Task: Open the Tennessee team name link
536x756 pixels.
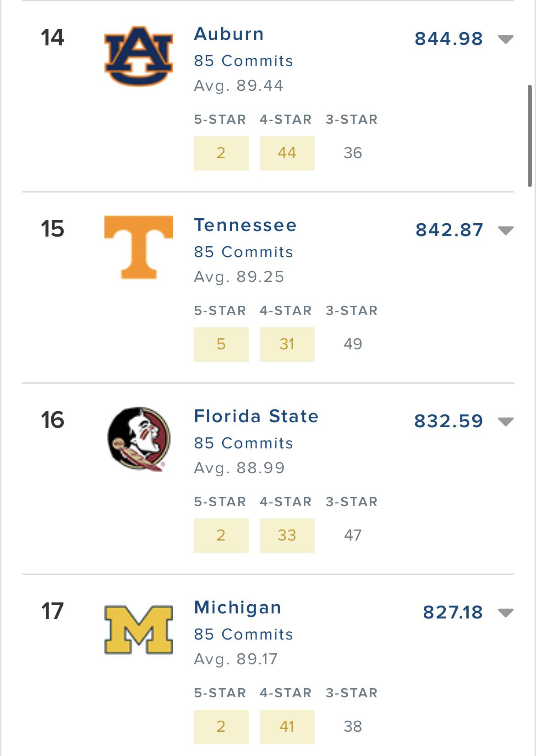Action: pos(245,225)
